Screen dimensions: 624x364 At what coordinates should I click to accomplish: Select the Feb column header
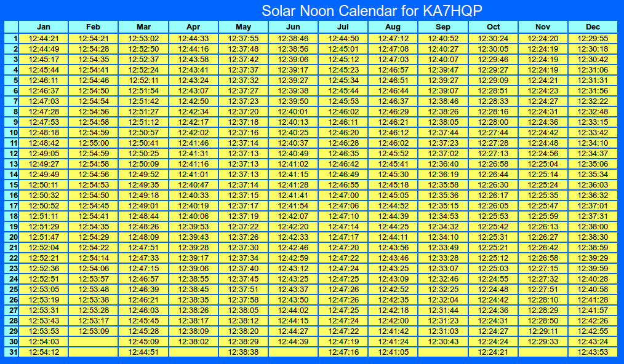click(x=93, y=27)
